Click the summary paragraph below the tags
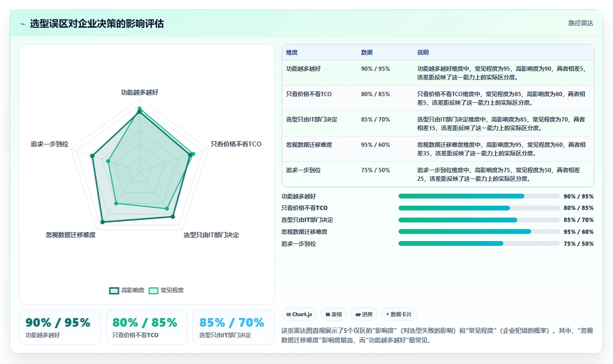 point(437,336)
